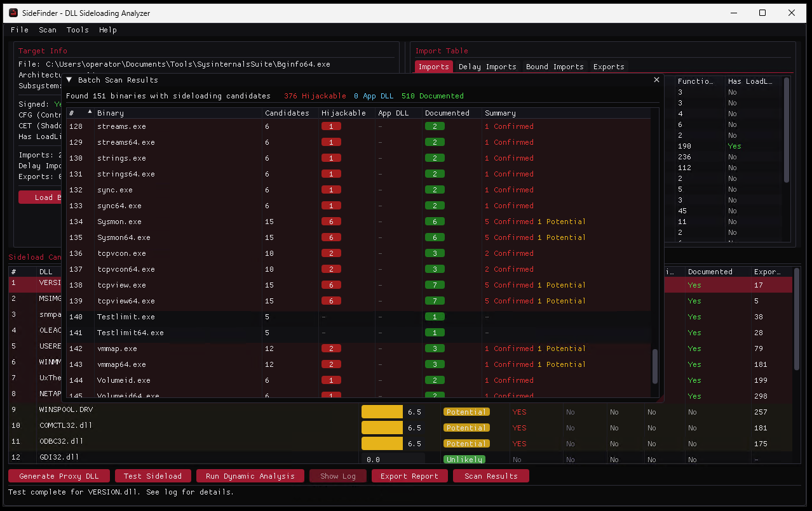Open Scan Results
Viewport: 812px width, 511px height.
[x=491, y=476]
